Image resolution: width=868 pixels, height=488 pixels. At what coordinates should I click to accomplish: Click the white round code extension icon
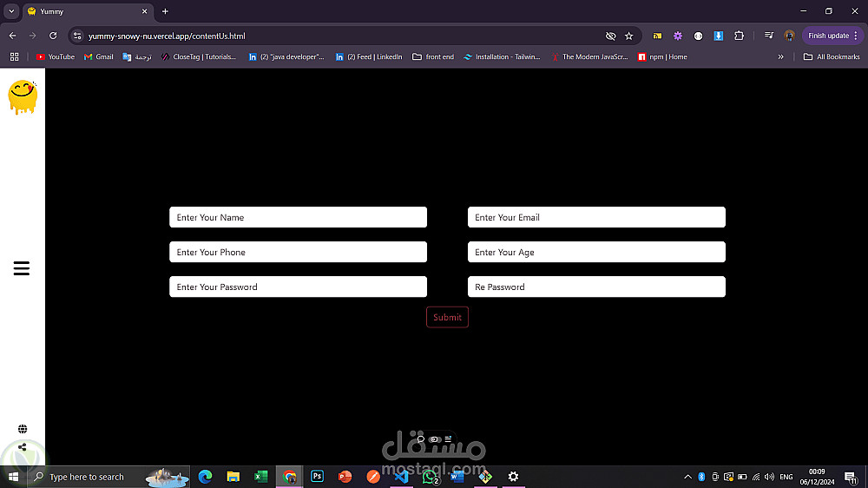[x=698, y=36]
